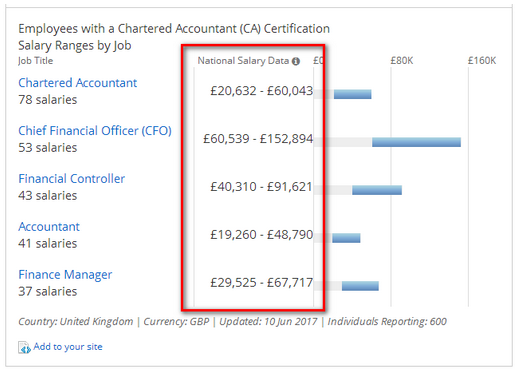Viewport: 517px width, 373px height.
Task: Open the Chartered Accountant job link
Action: click(x=77, y=83)
